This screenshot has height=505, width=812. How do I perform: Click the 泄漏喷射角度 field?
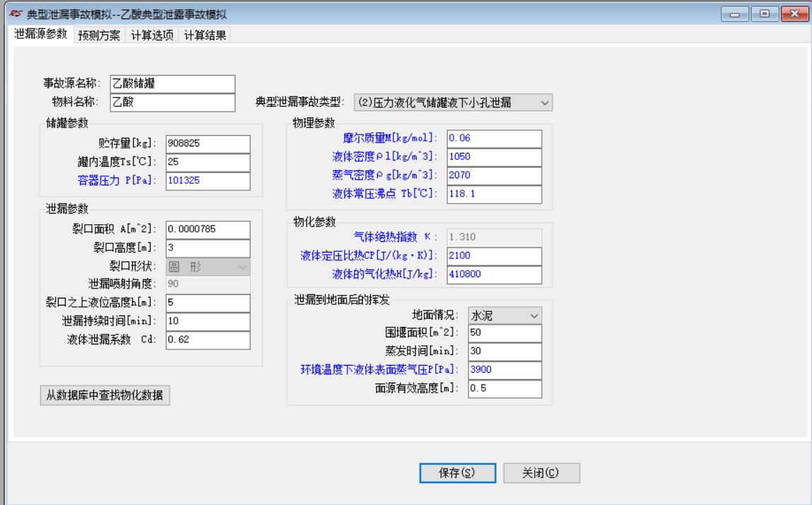click(x=208, y=284)
